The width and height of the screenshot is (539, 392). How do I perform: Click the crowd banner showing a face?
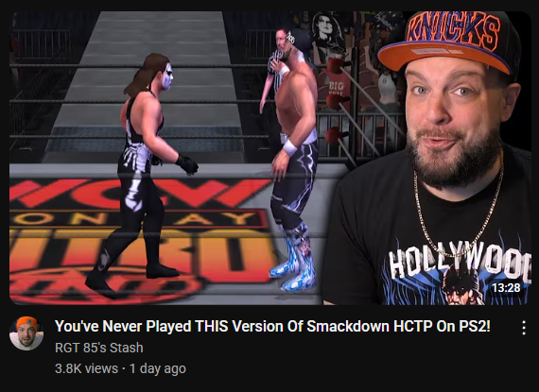[325, 33]
